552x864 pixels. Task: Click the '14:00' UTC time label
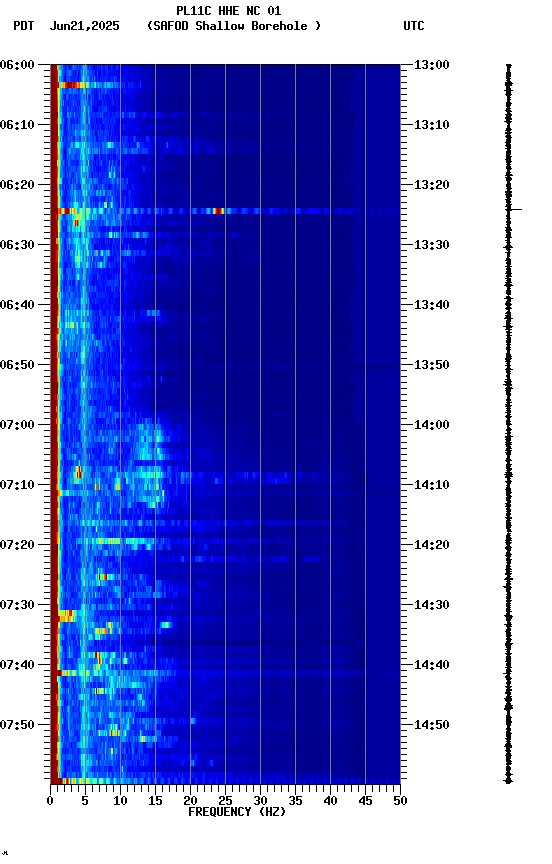pyautogui.click(x=432, y=425)
